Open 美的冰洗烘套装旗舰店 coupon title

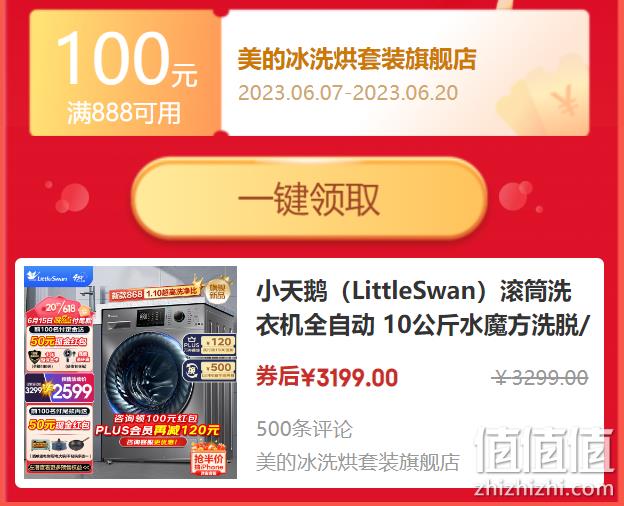coord(357,59)
